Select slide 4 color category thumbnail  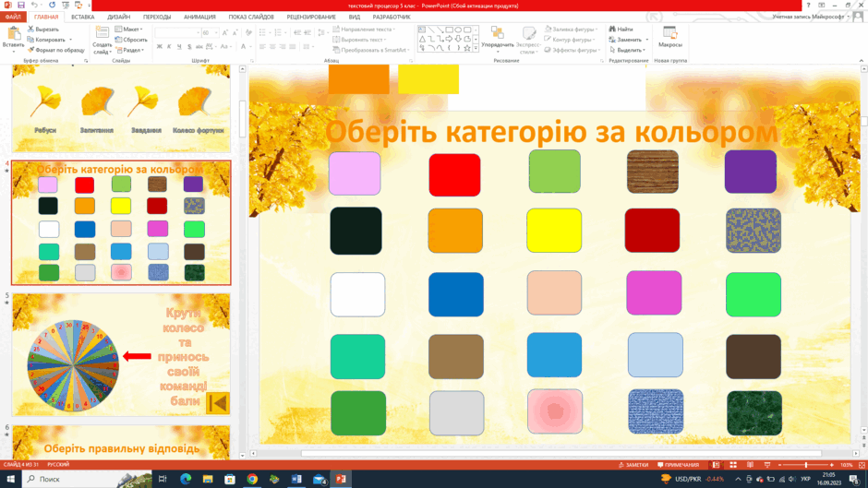point(121,222)
